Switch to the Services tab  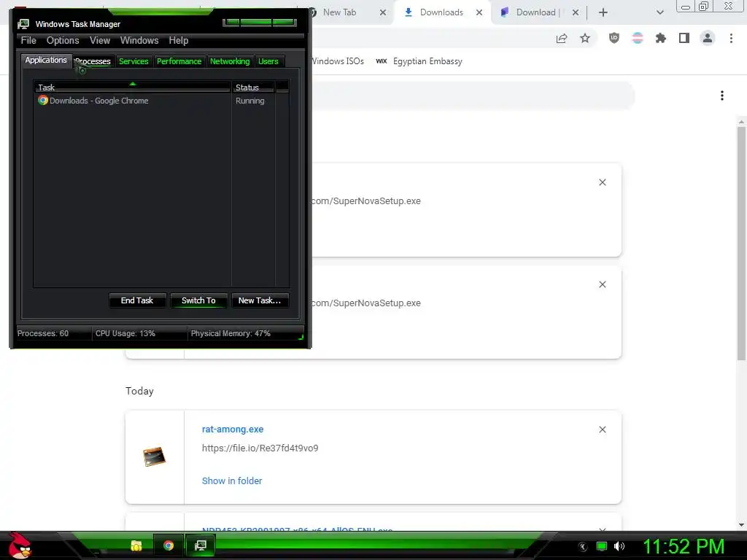(133, 61)
